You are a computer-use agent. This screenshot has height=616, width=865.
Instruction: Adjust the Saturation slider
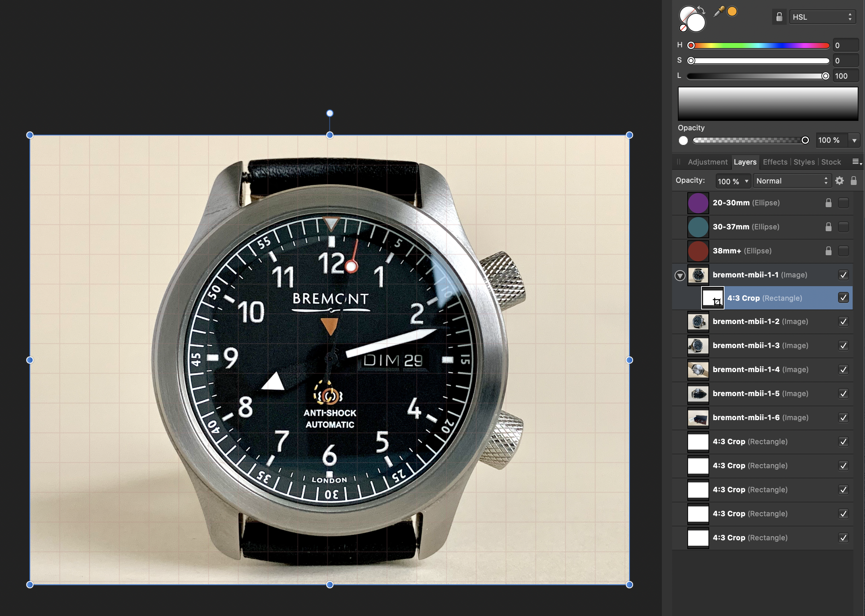[x=758, y=61]
